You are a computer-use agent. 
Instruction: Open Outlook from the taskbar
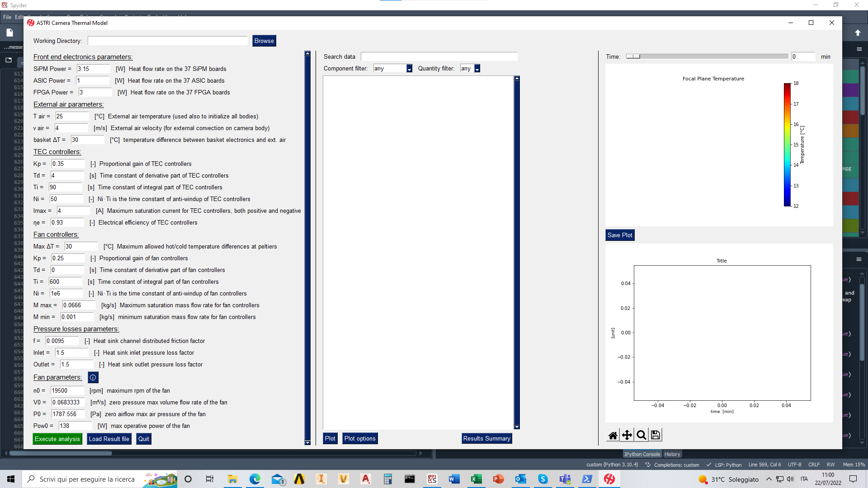[x=521, y=479]
